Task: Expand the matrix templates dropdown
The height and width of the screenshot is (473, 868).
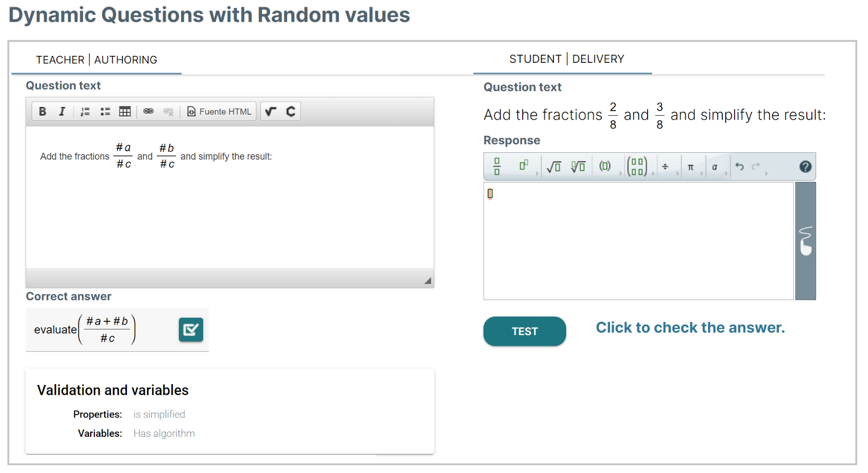Action: coord(653,173)
